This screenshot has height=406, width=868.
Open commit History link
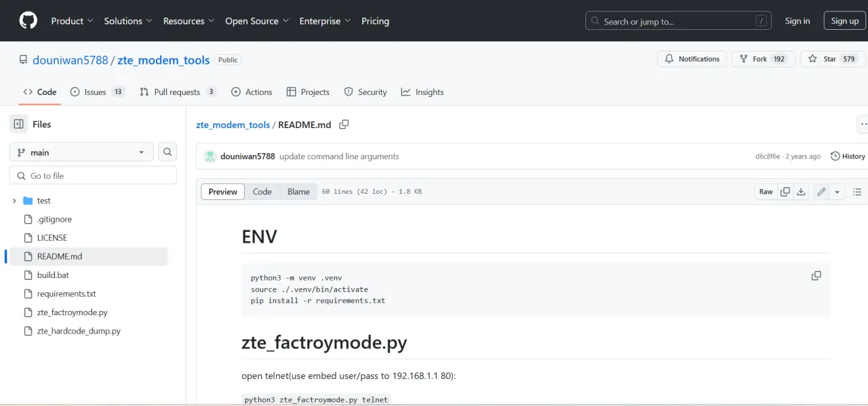pyautogui.click(x=848, y=157)
